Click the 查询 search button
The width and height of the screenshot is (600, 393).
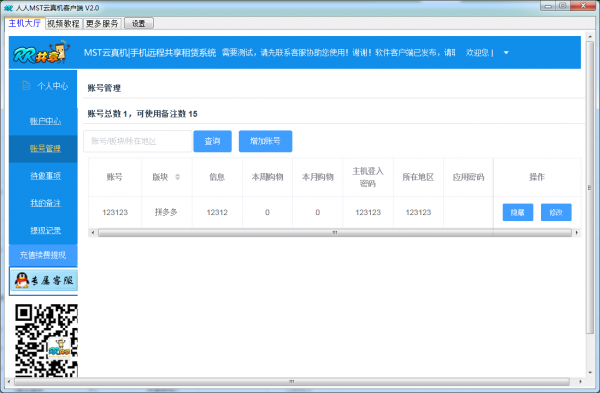212,141
